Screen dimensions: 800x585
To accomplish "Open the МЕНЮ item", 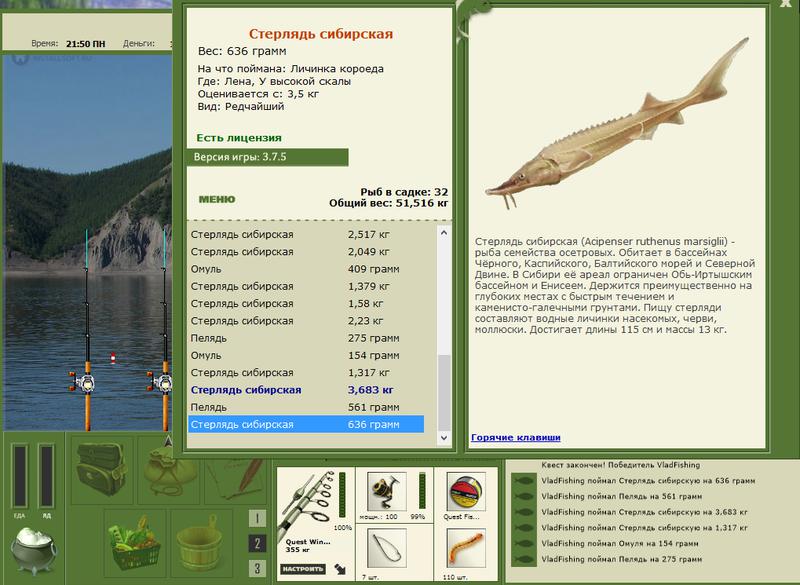I will 217,199.
